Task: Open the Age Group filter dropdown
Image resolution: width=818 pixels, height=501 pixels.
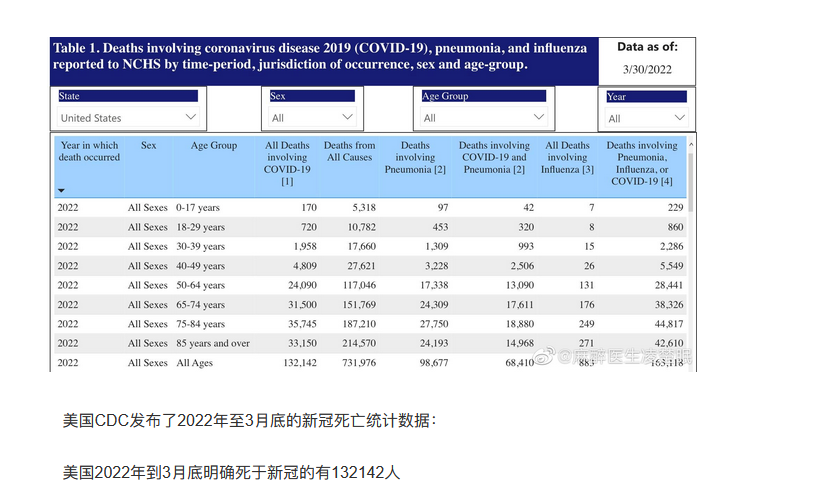Action: click(x=485, y=118)
